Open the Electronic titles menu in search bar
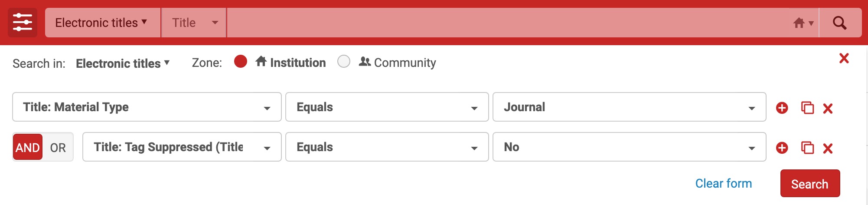The width and height of the screenshot is (868, 205). pos(103,23)
